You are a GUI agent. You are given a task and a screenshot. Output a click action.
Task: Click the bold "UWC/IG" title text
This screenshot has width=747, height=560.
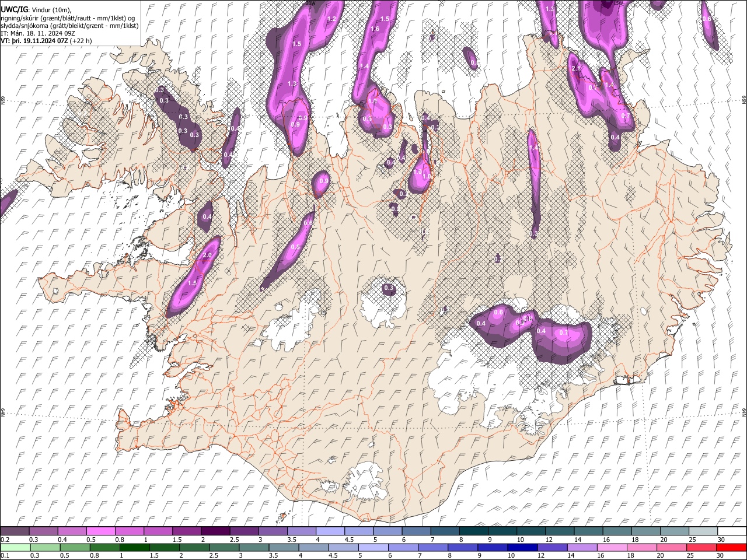tap(14, 10)
